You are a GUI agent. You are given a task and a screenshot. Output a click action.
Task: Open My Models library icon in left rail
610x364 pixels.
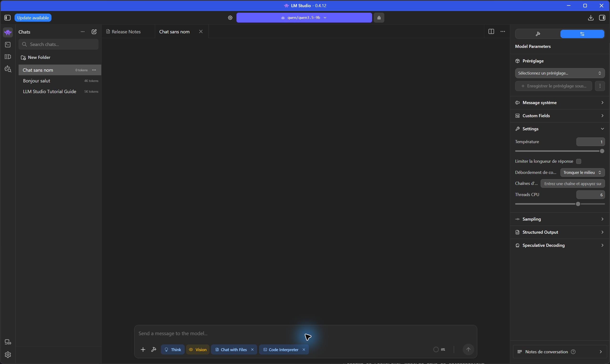8,57
